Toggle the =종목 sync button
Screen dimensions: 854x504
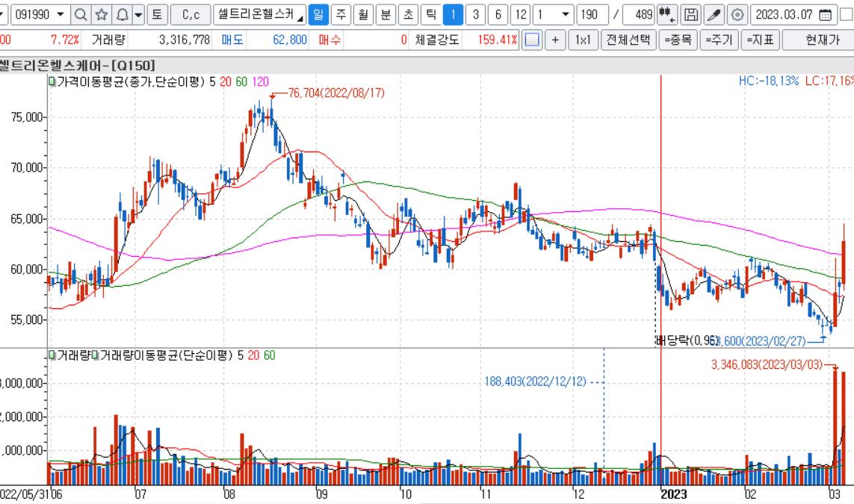click(678, 40)
